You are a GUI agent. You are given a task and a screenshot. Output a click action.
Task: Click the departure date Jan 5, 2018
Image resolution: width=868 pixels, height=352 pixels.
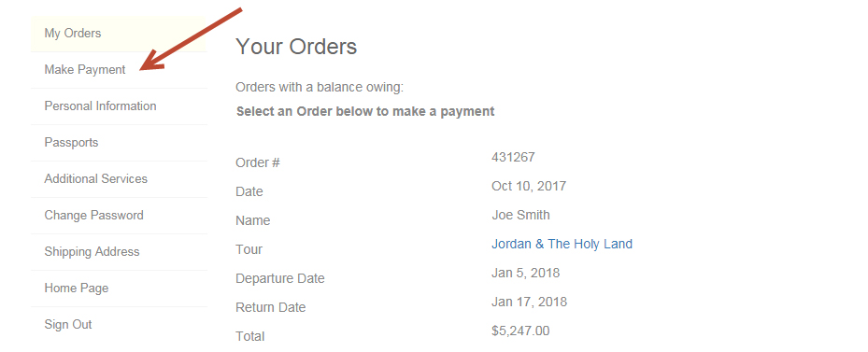pyautogui.click(x=525, y=273)
